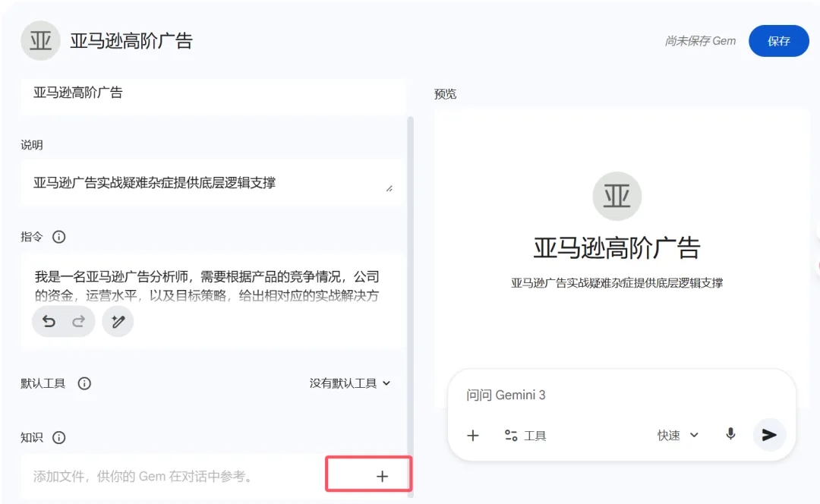This screenshot has width=820, height=504.
Task: Click the 知识 label
Action: [31, 438]
